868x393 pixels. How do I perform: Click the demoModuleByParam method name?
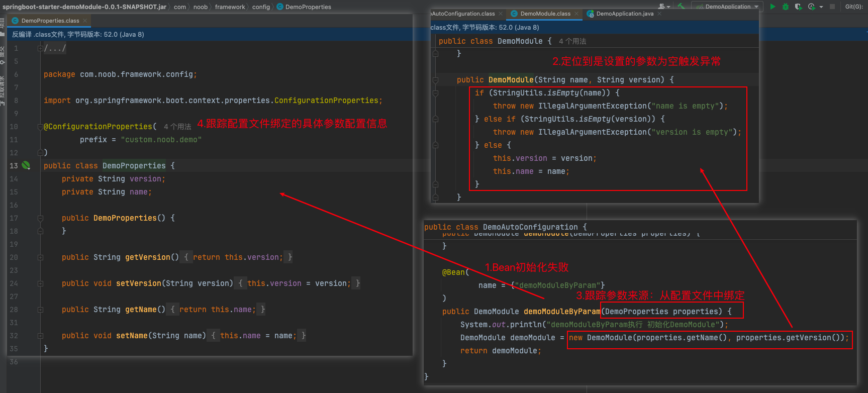pos(562,312)
